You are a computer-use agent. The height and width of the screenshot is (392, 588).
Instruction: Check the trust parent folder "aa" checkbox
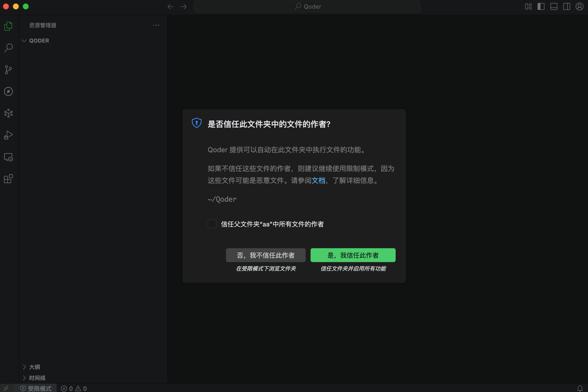point(212,224)
